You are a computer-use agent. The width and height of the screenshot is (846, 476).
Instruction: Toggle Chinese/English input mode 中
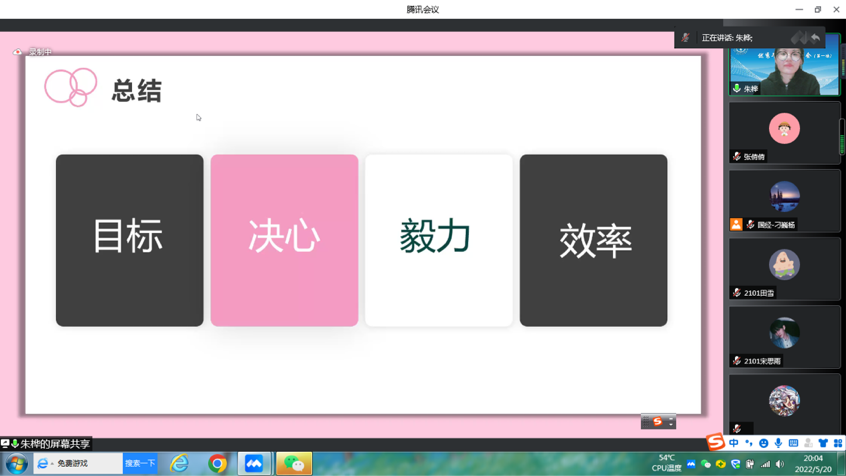pos(733,443)
